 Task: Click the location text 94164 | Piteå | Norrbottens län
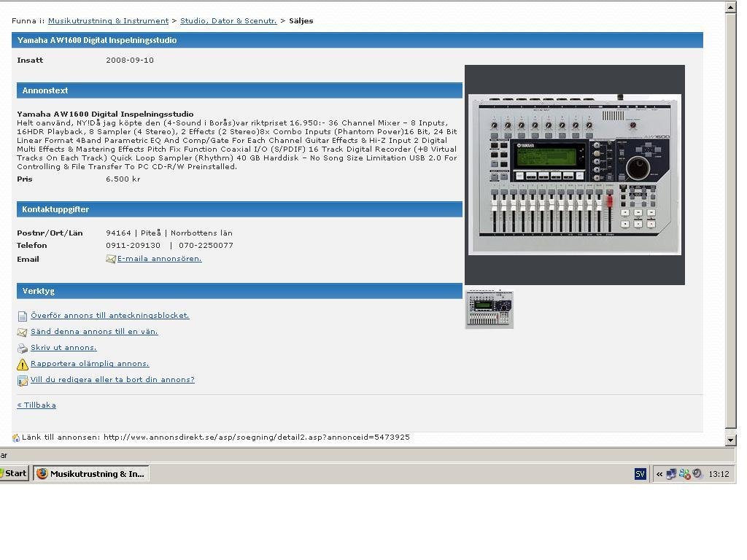coord(169,233)
